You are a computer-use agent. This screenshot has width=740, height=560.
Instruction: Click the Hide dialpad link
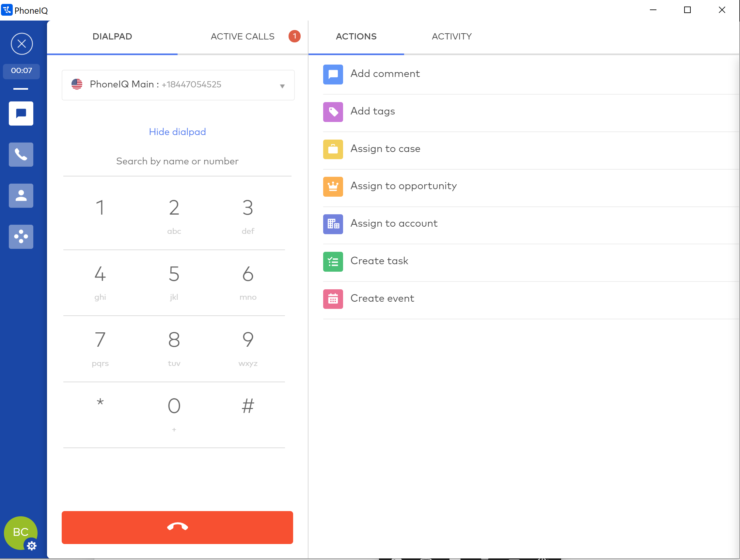coord(177,132)
